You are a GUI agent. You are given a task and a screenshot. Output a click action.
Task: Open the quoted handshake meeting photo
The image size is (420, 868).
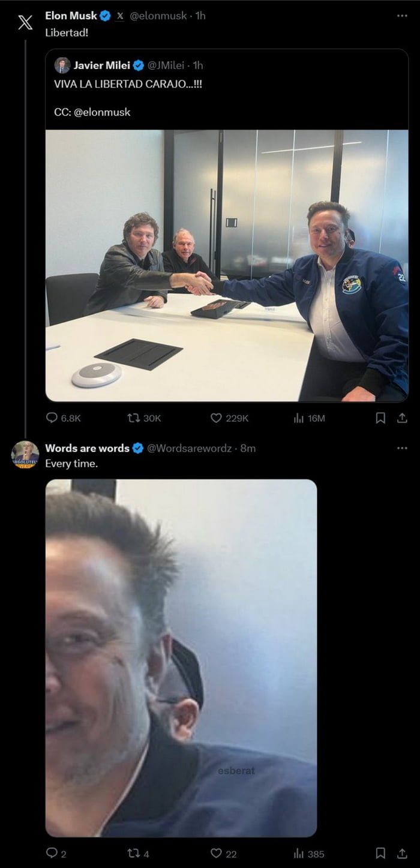coord(227,265)
